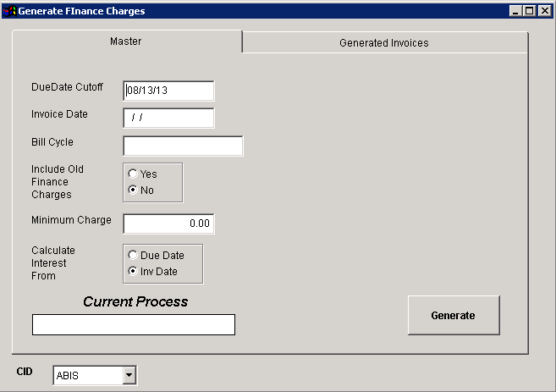
Task: Click the ABIS value in CID box
Action: (85, 375)
